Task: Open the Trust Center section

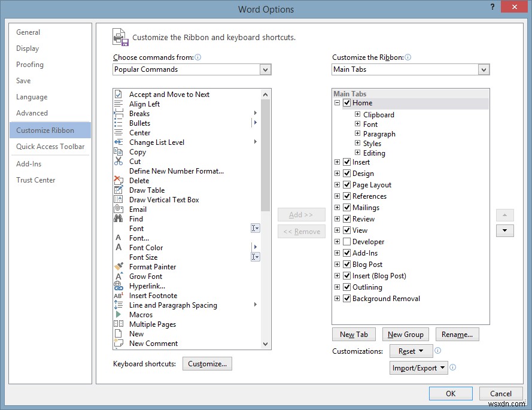Action: pyautogui.click(x=36, y=180)
